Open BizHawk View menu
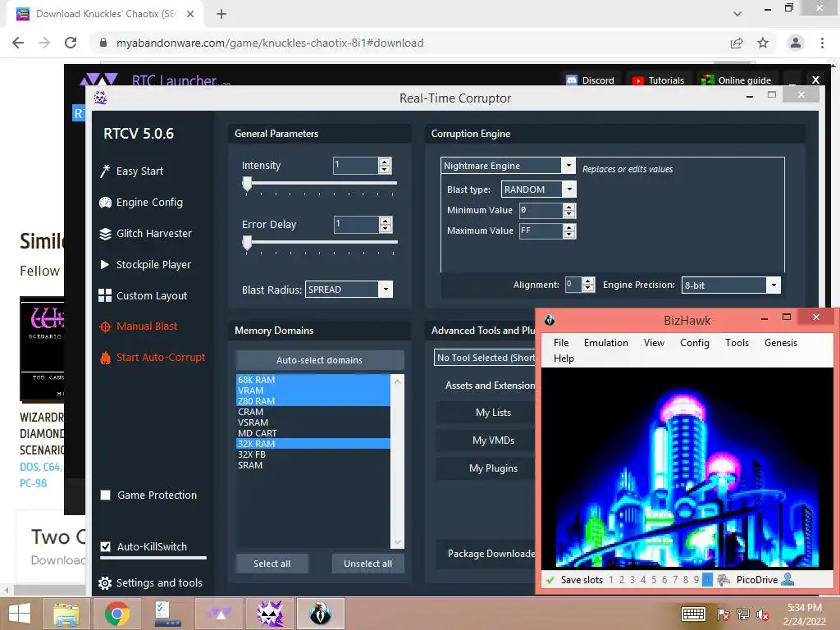The image size is (840, 630). (654, 343)
